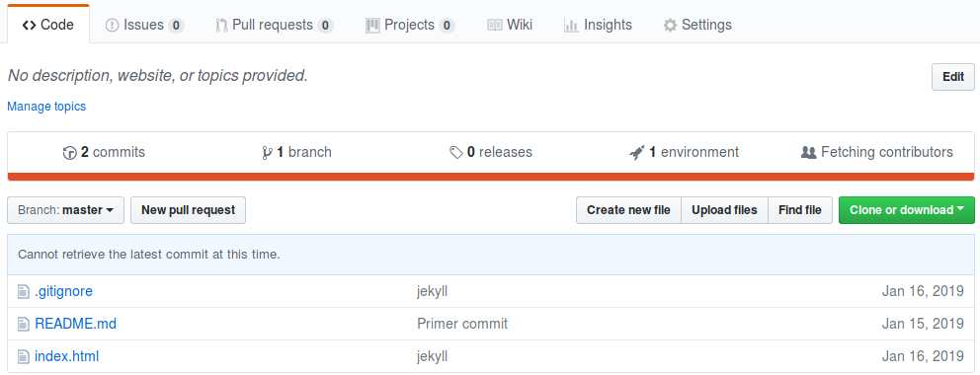The height and width of the screenshot is (375, 980).
Task: Click the file icon beside .gitignore
Action: point(23,291)
